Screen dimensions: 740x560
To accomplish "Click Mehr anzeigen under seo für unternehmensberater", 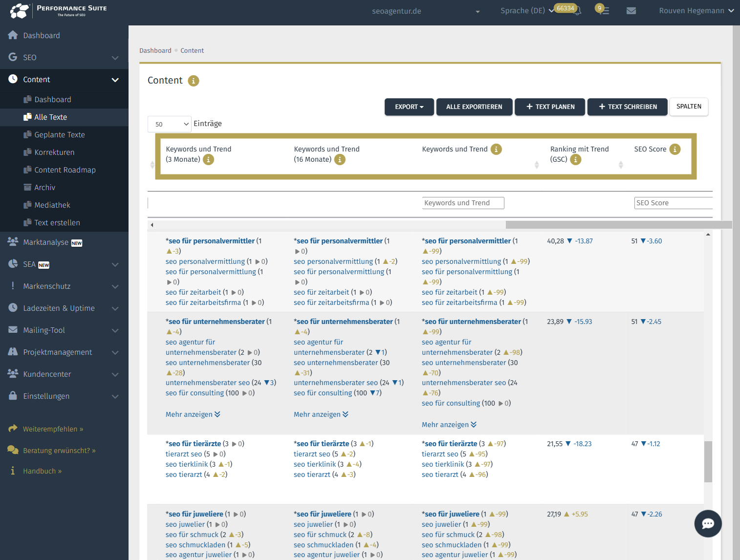I will tap(193, 414).
